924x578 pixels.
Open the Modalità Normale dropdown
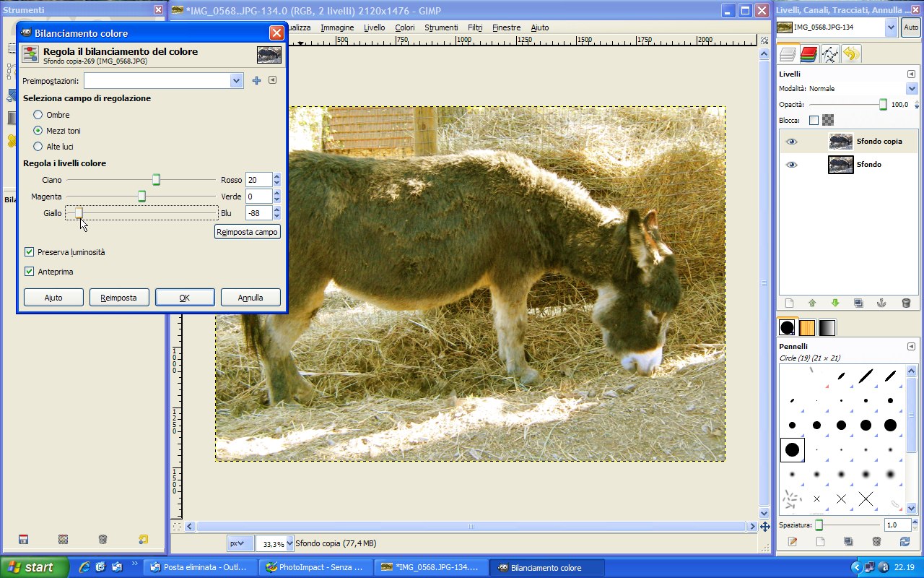911,88
